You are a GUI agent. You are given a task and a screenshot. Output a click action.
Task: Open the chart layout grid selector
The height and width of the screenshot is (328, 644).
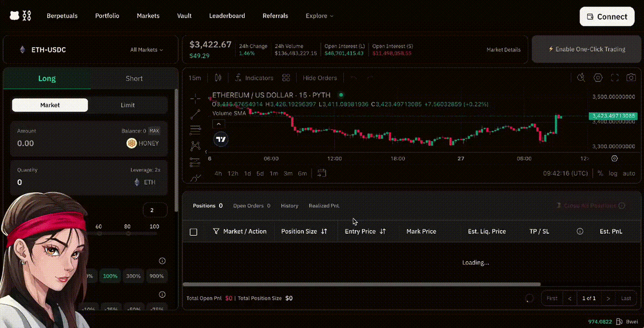click(x=286, y=78)
